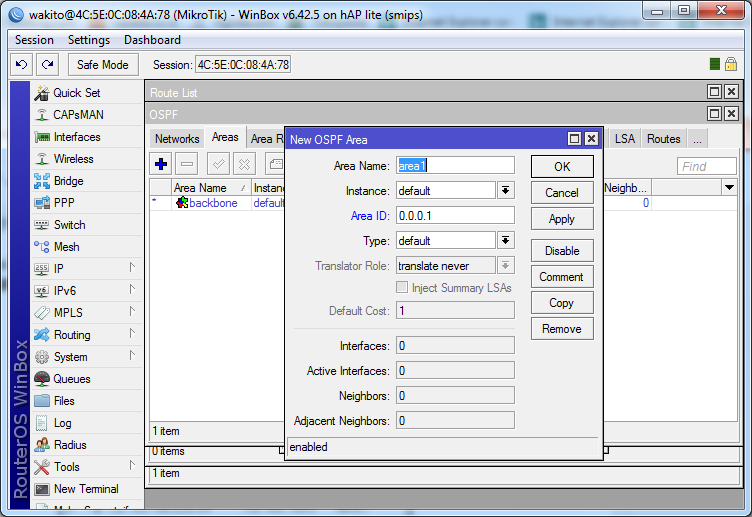752x517 pixels.
Task: Click the Apply button
Action: point(562,219)
